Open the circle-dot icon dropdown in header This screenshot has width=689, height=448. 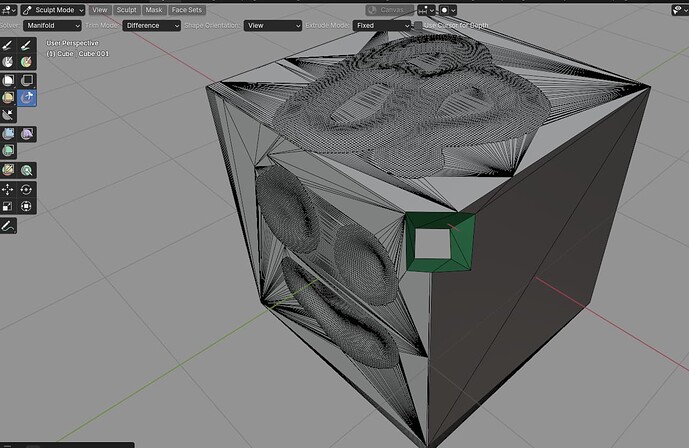point(448,10)
